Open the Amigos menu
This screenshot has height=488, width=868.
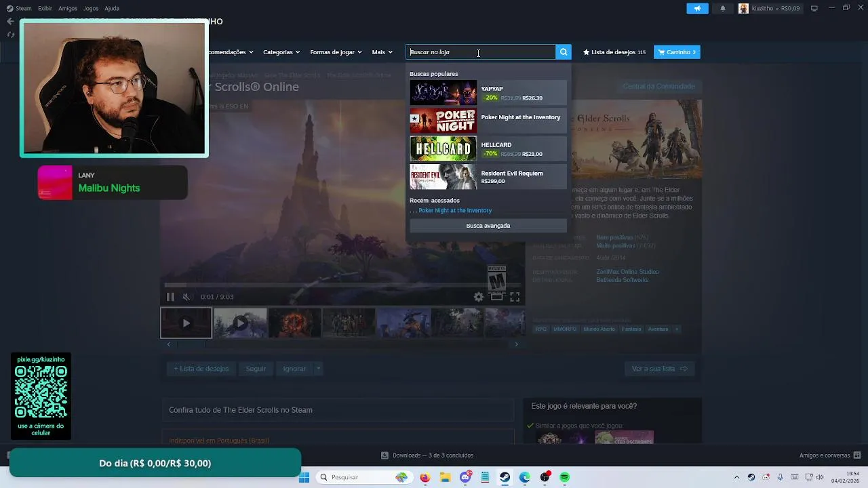(68, 8)
